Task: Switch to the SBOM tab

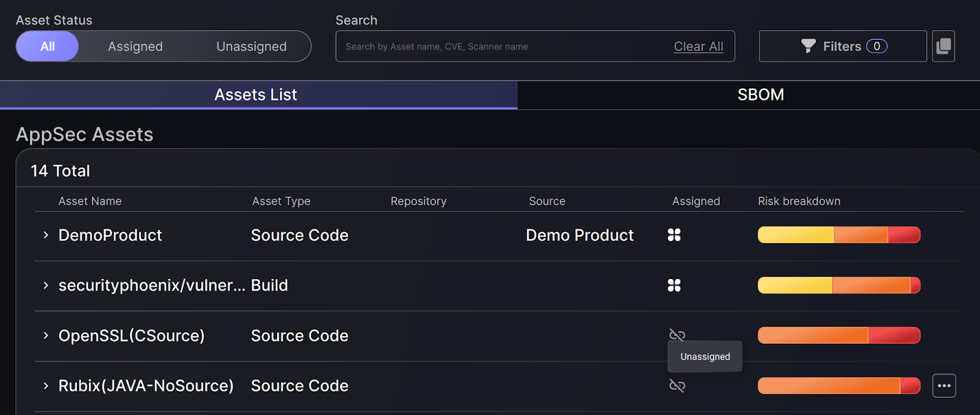Action: tap(760, 95)
